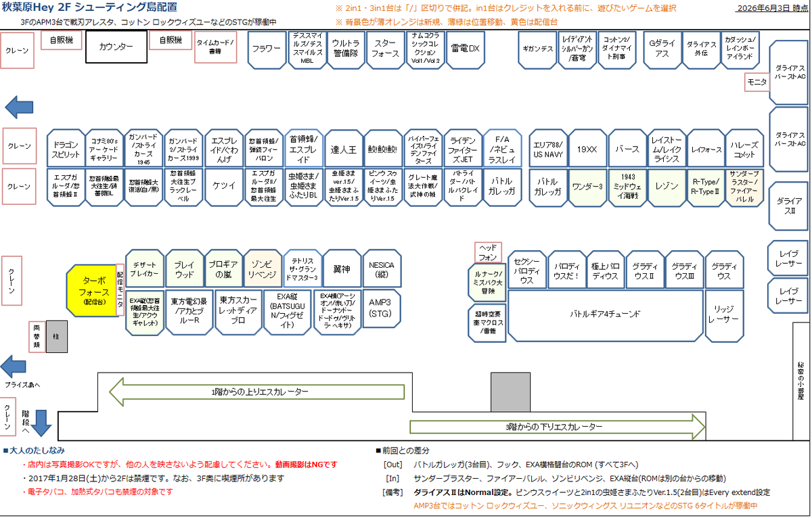Select the セクシーパロディウス cabinet

[x=526, y=270]
